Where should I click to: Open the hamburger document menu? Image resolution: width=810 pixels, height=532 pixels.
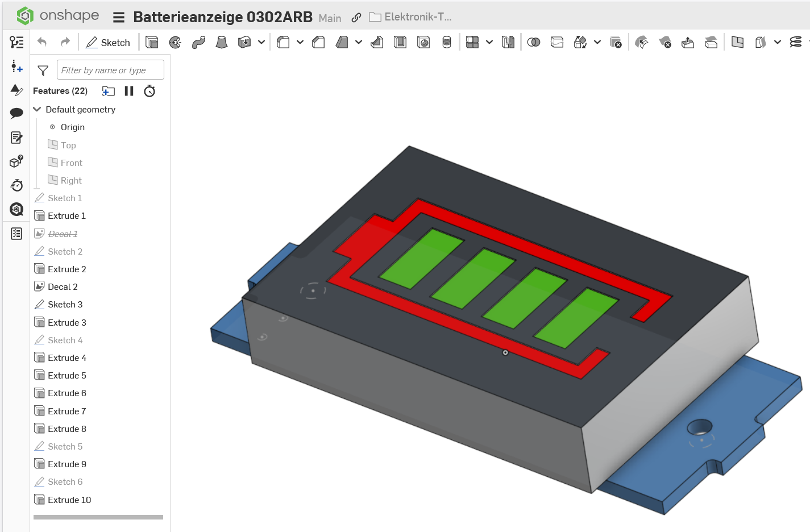119,18
